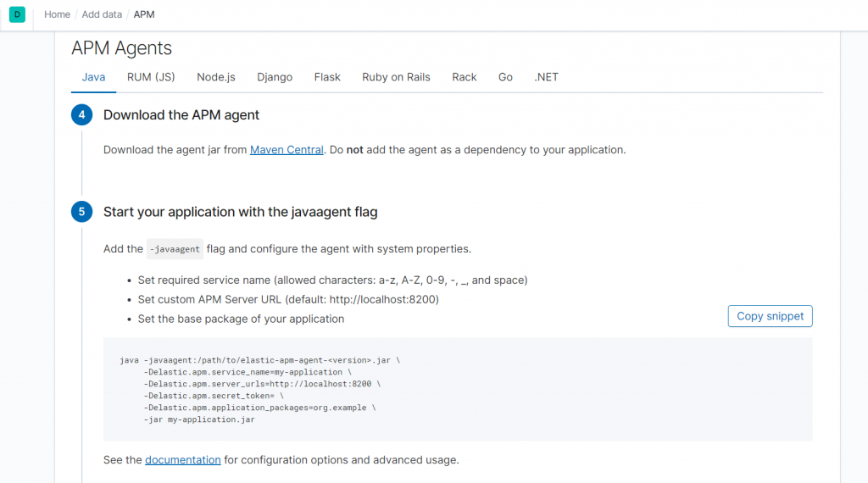The height and width of the screenshot is (483, 868).
Task: Click the application_packages=org.example code line
Action: tap(259, 408)
